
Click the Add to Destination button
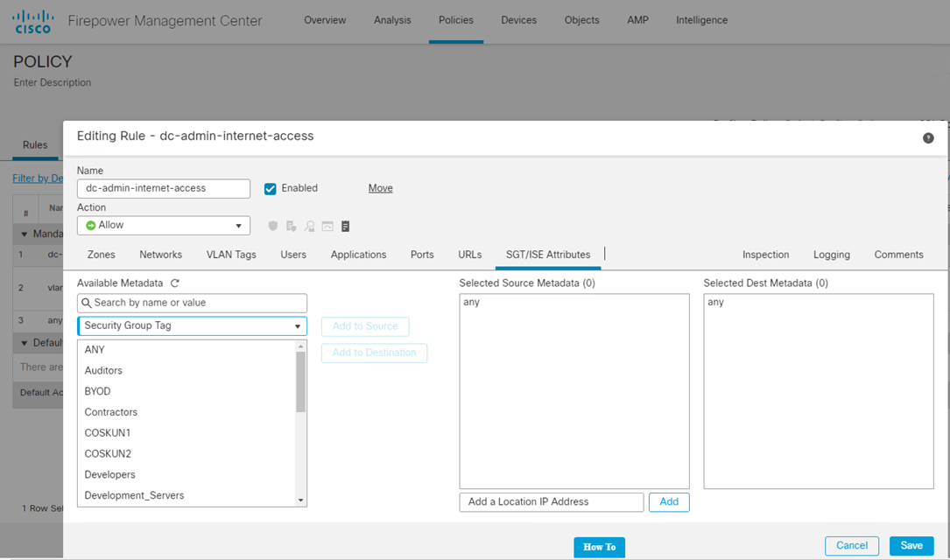[x=375, y=353]
